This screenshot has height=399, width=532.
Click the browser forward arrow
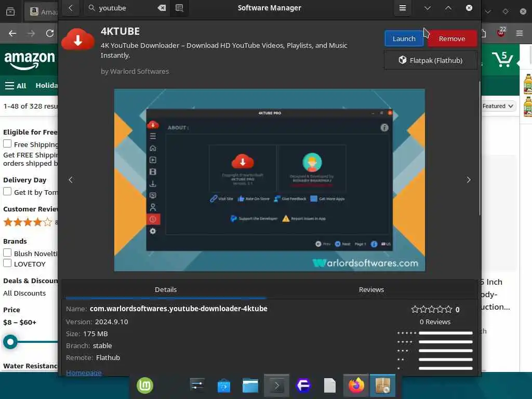pyautogui.click(x=31, y=33)
